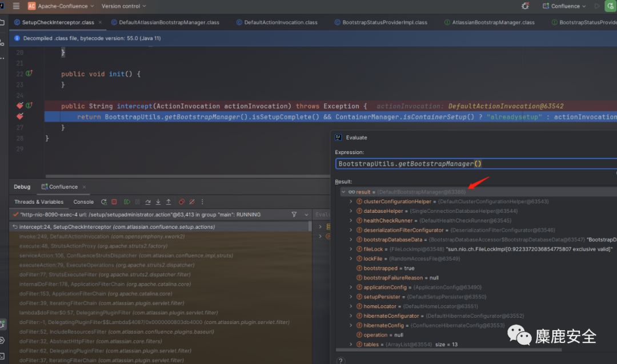Image resolution: width=617 pixels, height=364 pixels.
Task: Click the Resume Program button
Action: tap(127, 201)
